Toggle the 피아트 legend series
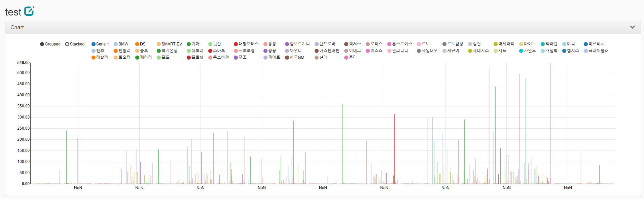This screenshot has height=199, width=644. point(272,58)
